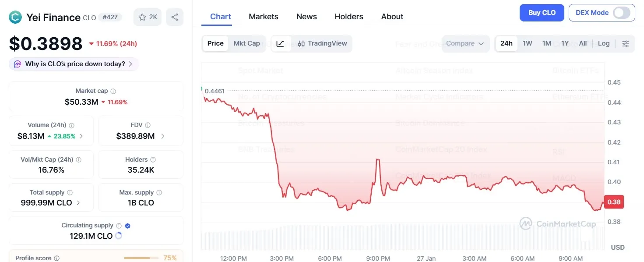Viewport: 644px width, 262px height.
Task: Switch chart to Mkt Cap view
Action: [246, 43]
